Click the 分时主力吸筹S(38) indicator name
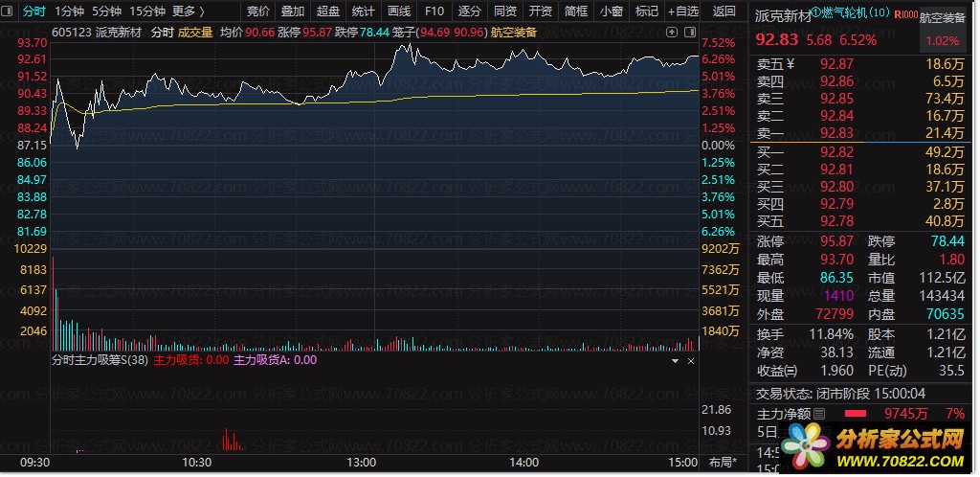Screen dimensions: 980x477 [100, 361]
